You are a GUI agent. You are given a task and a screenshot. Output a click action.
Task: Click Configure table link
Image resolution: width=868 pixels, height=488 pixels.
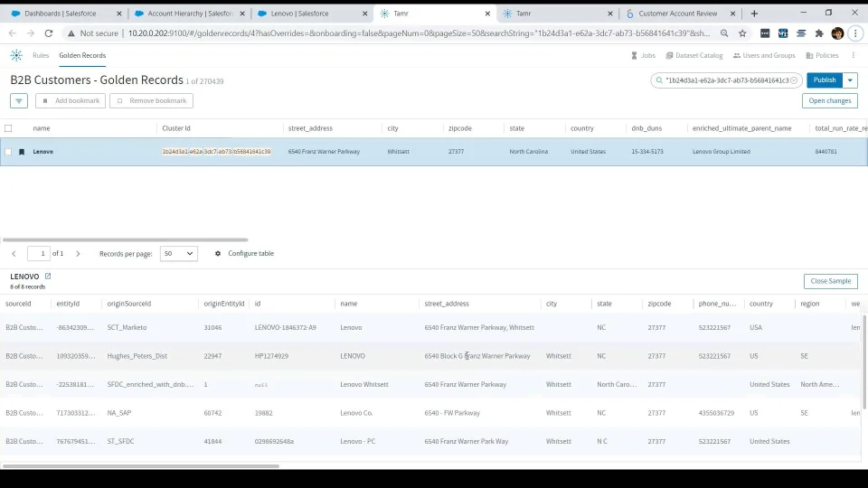(x=250, y=253)
